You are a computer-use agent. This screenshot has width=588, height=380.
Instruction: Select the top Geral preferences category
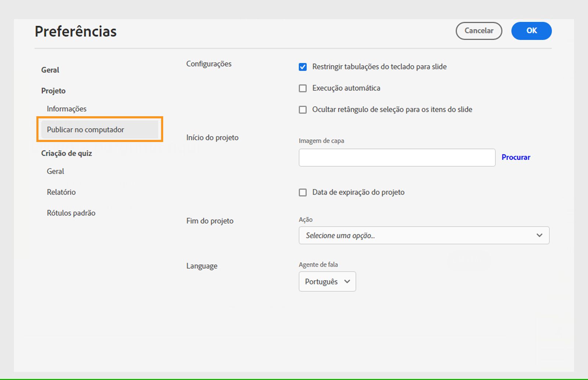point(50,70)
